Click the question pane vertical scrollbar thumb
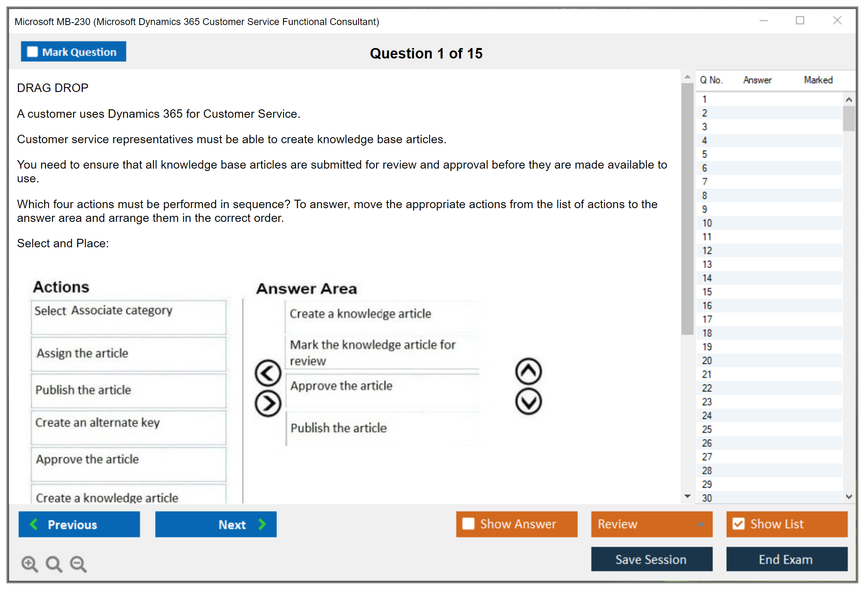This screenshot has height=593, width=868. [x=687, y=209]
